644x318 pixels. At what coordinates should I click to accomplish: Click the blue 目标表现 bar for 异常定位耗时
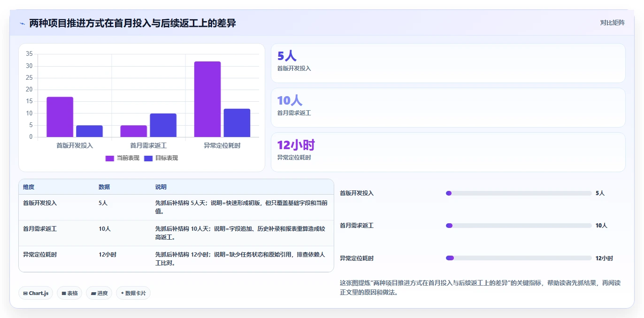coord(237,123)
